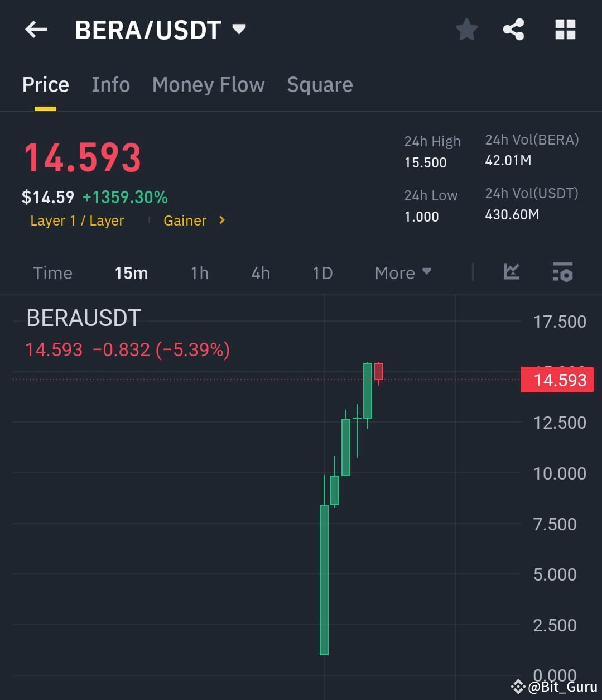Select the Gainer arrow indicator
The image size is (602, 700).
pos(221,220)
